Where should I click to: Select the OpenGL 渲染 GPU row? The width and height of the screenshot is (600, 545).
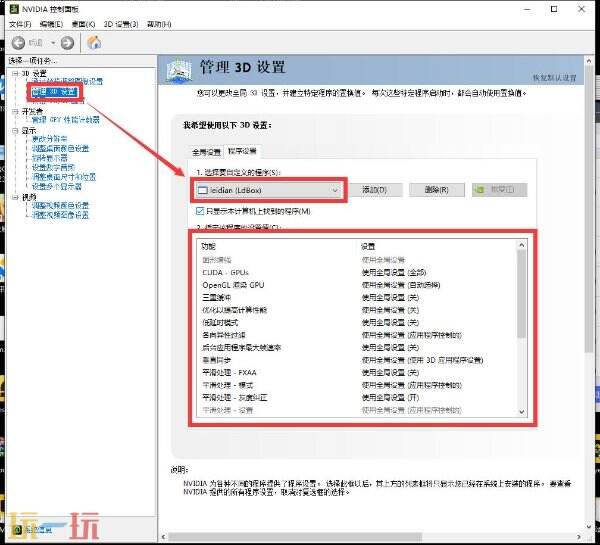coord(358,285)
